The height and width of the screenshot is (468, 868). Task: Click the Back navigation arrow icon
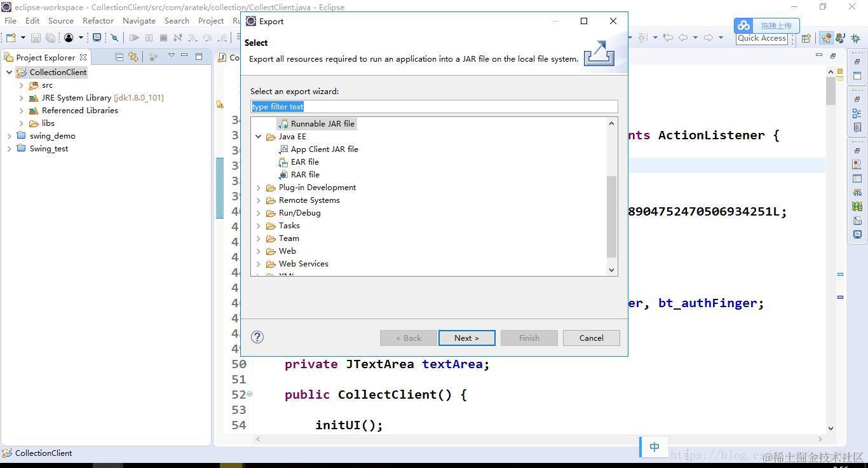coord(683,38)
